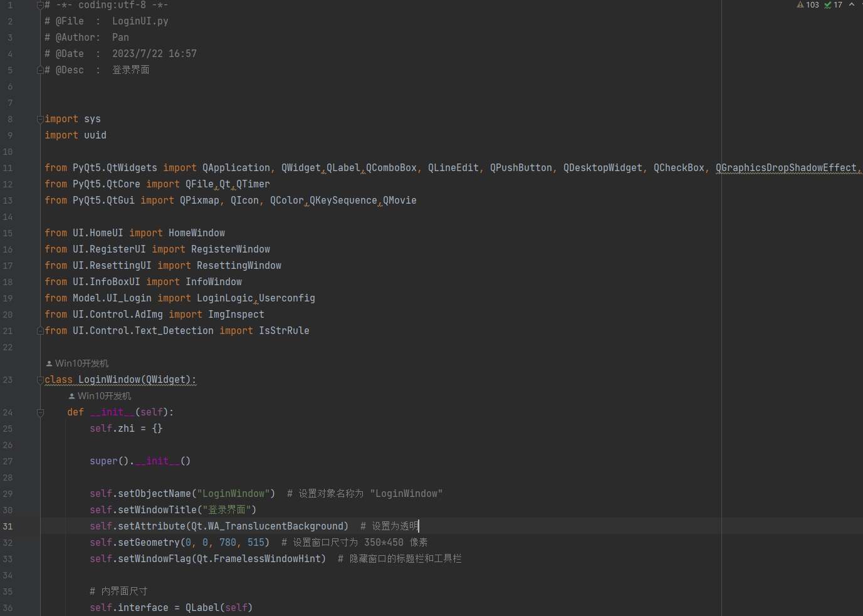Click Userconfig on import line 19
The height and width of the screenshot is (616, 863).
(287, 298)
